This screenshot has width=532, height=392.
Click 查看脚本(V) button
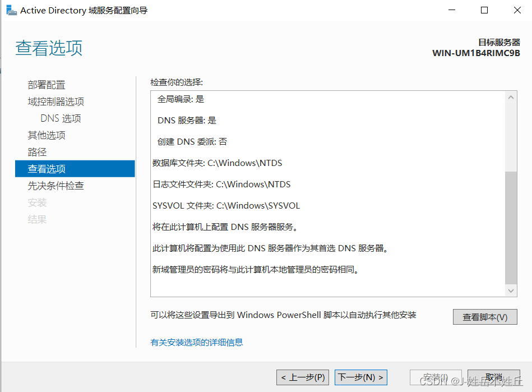point(485,317)
